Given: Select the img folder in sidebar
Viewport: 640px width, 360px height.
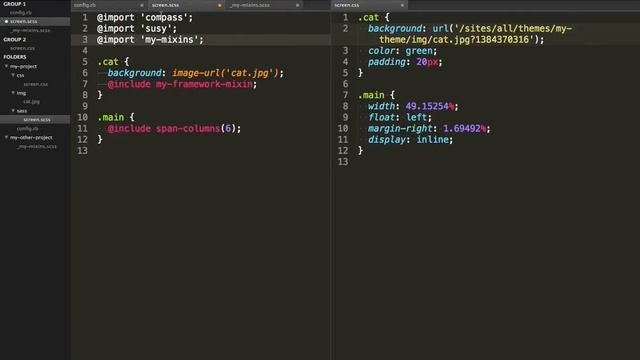Looking at the screenshot, I should pyautogui.click(x=21, y=93).
